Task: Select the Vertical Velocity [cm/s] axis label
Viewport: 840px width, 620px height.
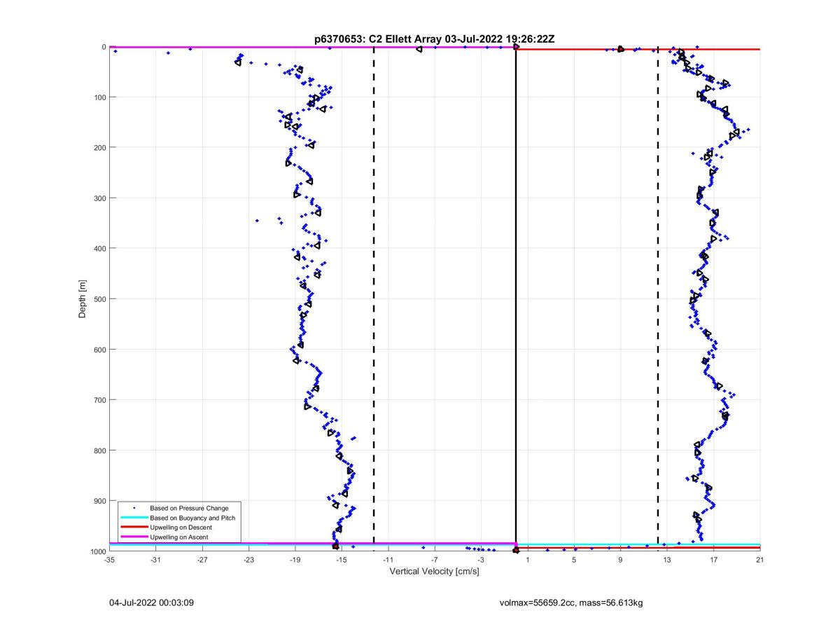Action: pyautogui.click(x=434, y=572)
